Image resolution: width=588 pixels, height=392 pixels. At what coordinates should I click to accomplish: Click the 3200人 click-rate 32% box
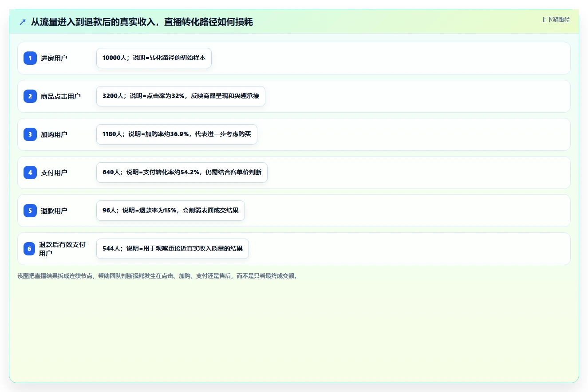181,96
